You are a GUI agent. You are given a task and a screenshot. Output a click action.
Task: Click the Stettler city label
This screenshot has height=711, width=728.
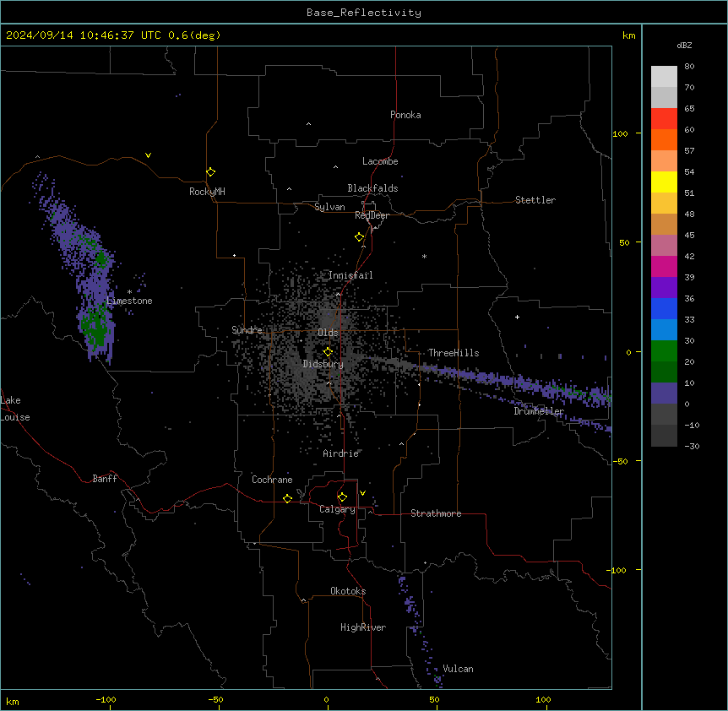pyautogui.click(x=535, y=200)
